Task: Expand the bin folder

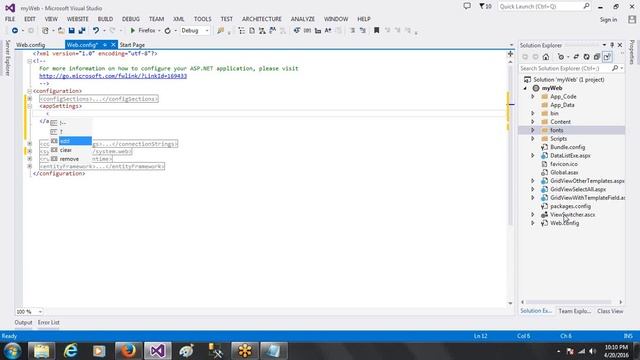Action: click(533, 113)
